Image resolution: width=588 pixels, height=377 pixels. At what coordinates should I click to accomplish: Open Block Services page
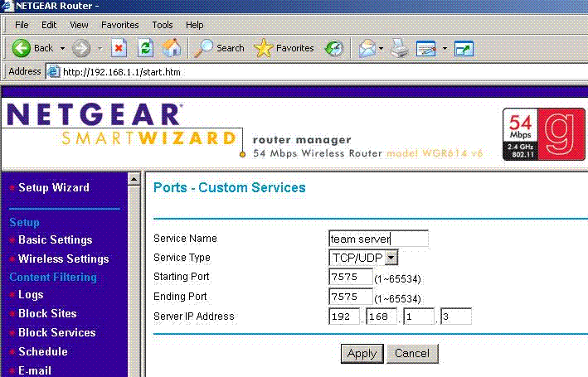(x=57, y=332)
